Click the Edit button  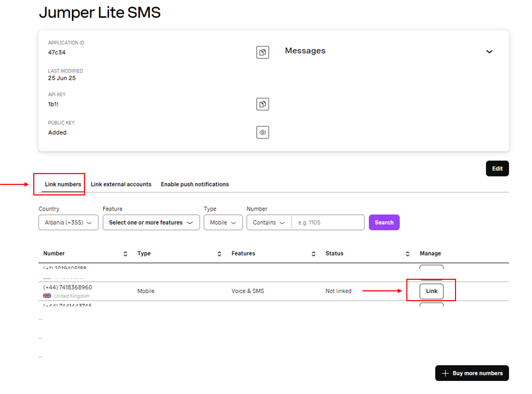tap(497, 168)
